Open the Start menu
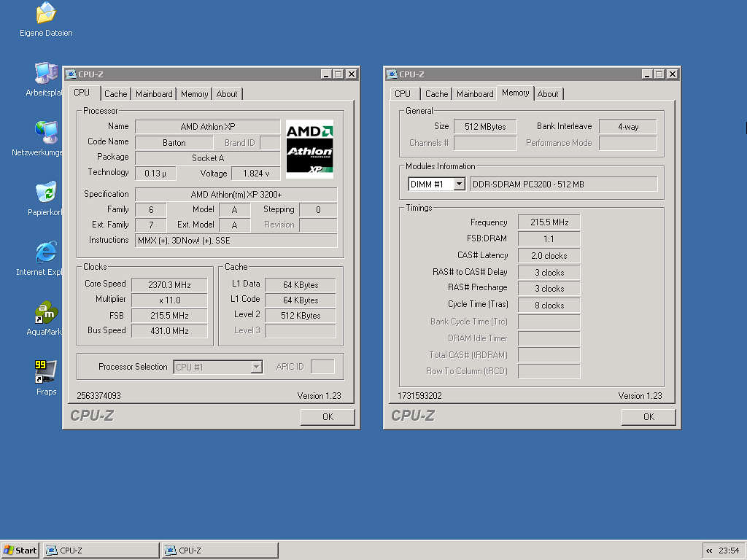This screenshot has height=560, width=747. (x=20, y=550)
